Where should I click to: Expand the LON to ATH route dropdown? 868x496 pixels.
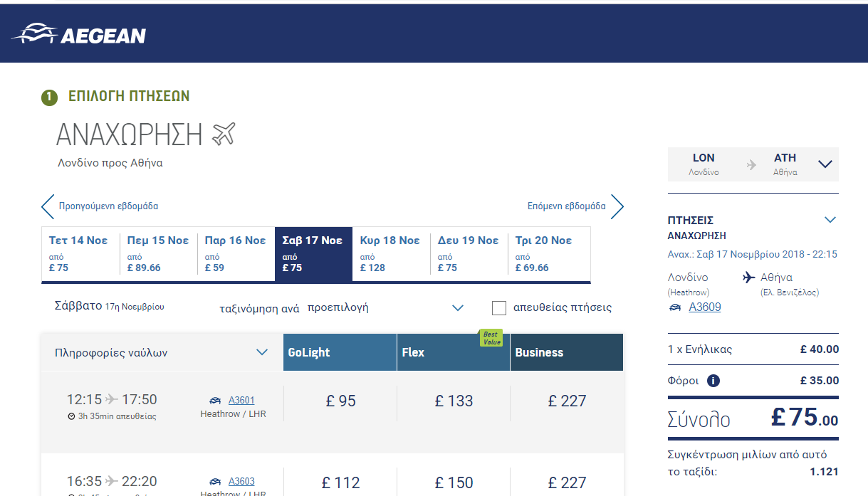(825, 164)
